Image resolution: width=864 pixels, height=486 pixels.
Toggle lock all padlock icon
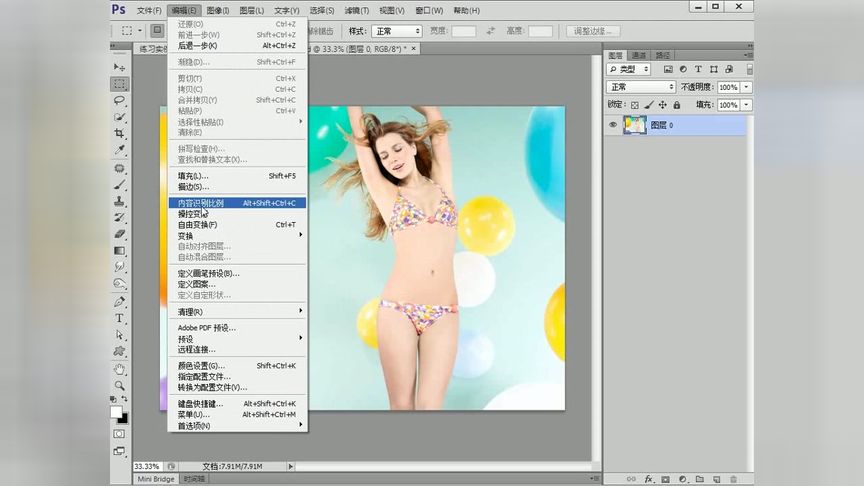pyautogui.click(x=677, y=104)
